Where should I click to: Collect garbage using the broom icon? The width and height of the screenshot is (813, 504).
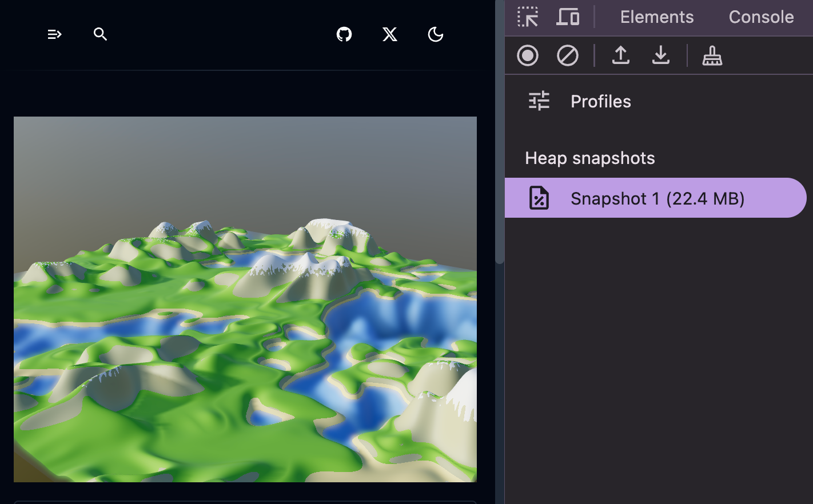(712, 56)
